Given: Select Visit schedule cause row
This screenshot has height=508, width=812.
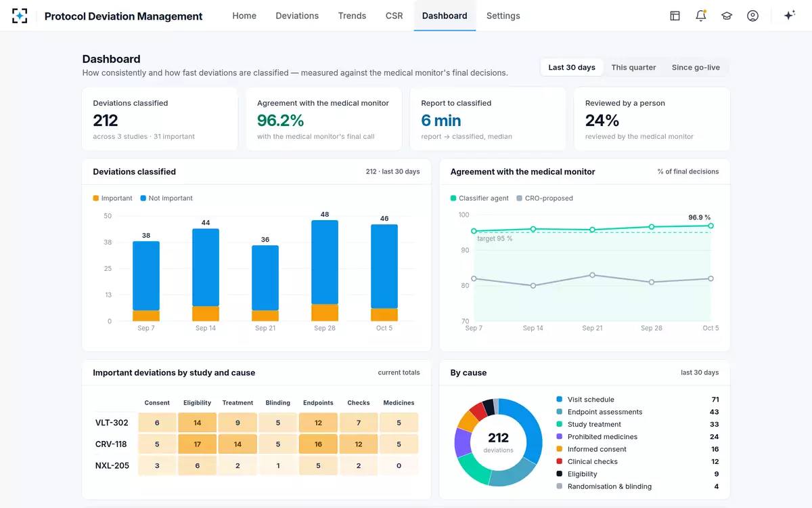Looking at the screenshot, I should pyautogui.click(x=637, y=400).
